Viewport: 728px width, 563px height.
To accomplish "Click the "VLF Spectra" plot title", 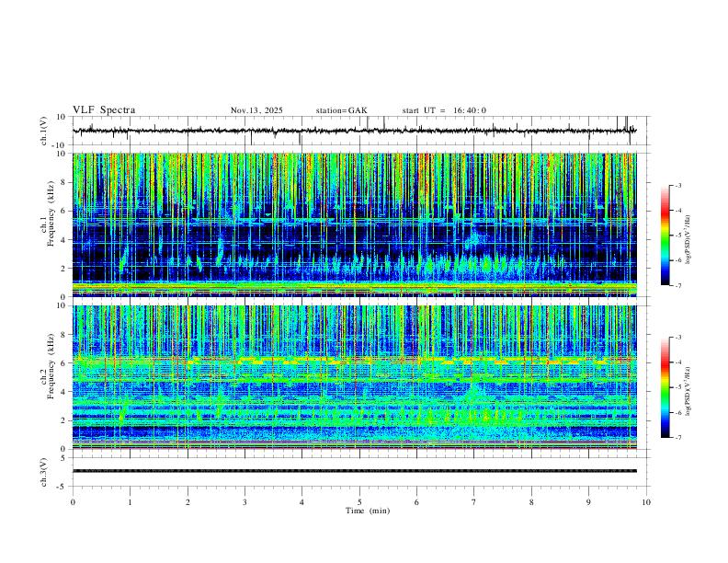I will coord(104,110).
